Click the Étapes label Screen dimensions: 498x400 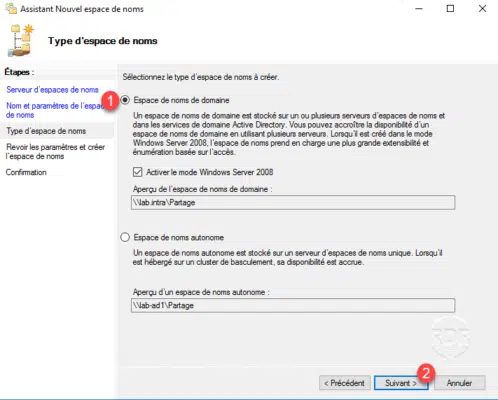pos(19,72)
